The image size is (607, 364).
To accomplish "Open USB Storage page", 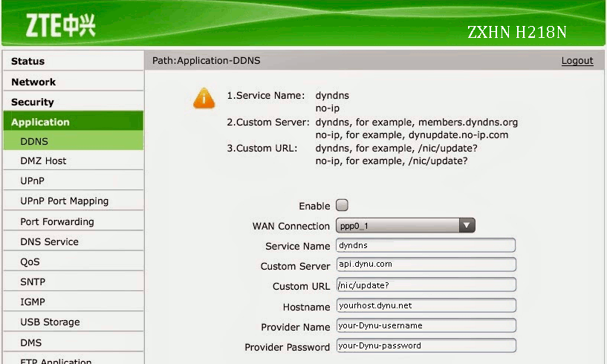I will pos(74,322).
